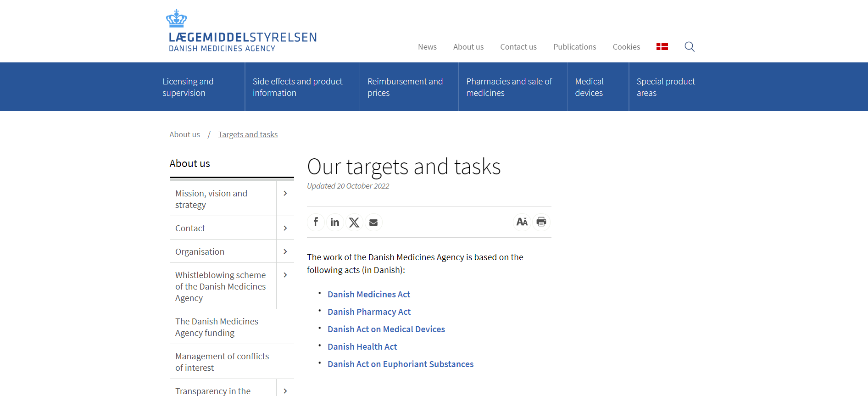Share page on LinkedIn
Image resolution: width=868 pixels, height=396 pixels.
pyautogui.click(x=335, y=222)
